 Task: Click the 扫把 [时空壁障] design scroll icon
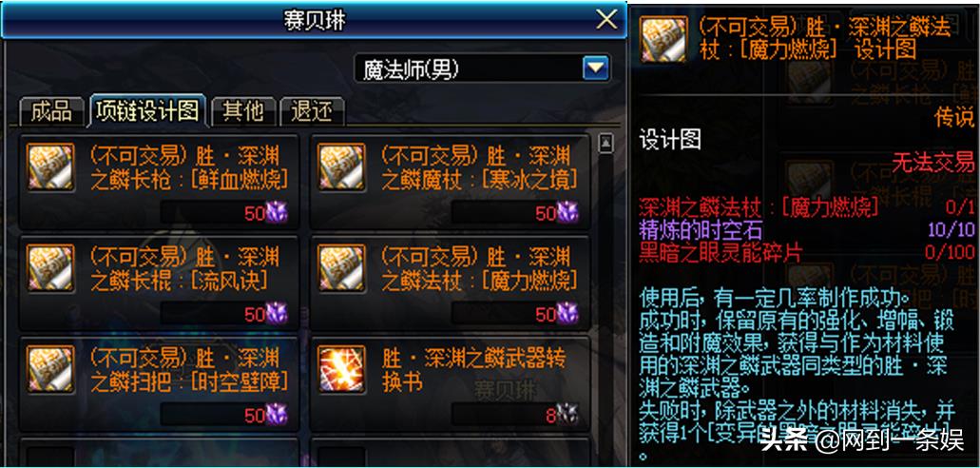click(50, 369)
